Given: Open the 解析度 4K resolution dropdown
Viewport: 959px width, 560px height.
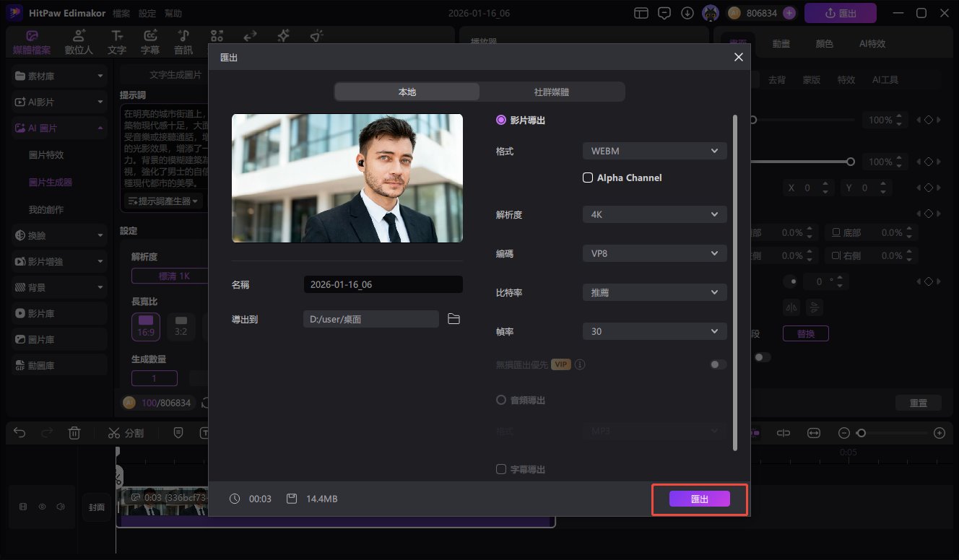Looking at the screenshot, I should tap(654, 214).
